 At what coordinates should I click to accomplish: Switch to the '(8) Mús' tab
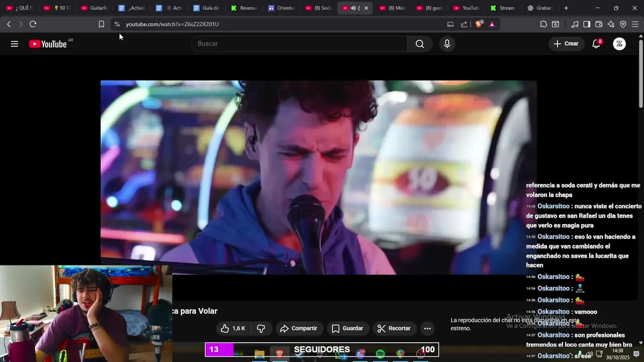click(392, 8)
